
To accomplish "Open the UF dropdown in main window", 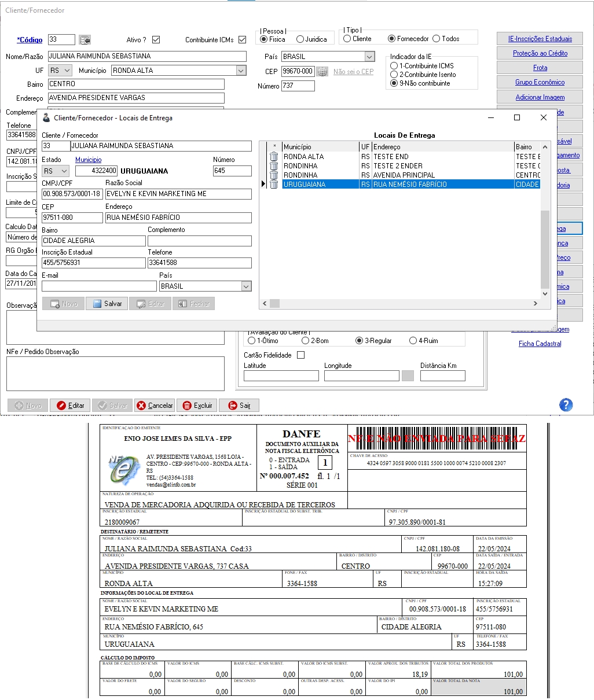I will tap(67, 71).
